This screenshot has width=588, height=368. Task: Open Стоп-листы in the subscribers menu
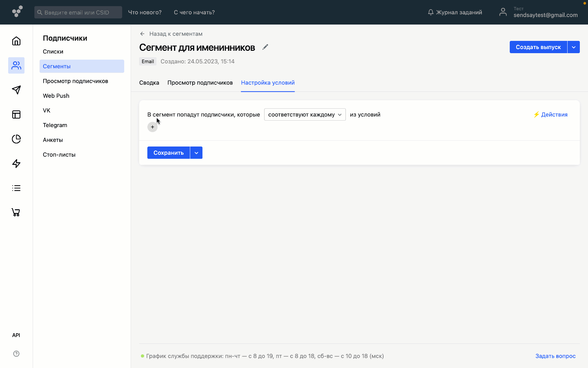tap(59, 155)
